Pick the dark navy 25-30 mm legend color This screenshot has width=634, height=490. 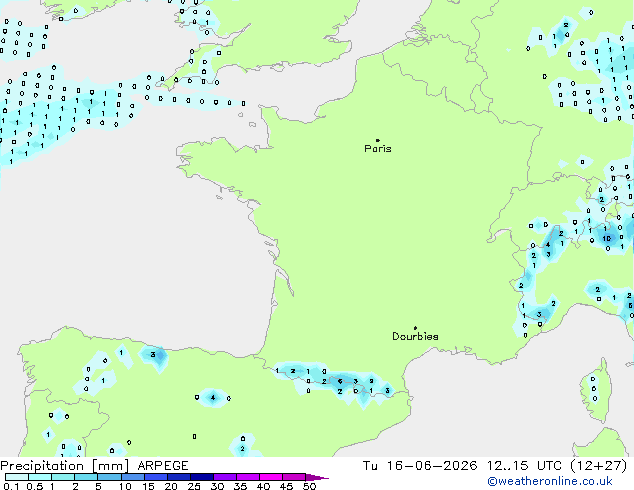(x=202, y=477)
